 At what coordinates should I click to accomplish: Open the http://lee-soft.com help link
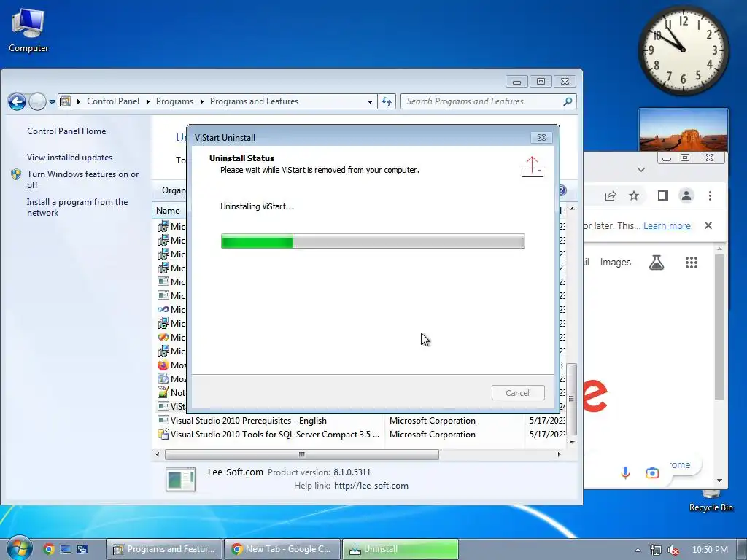tap(371, 486)
